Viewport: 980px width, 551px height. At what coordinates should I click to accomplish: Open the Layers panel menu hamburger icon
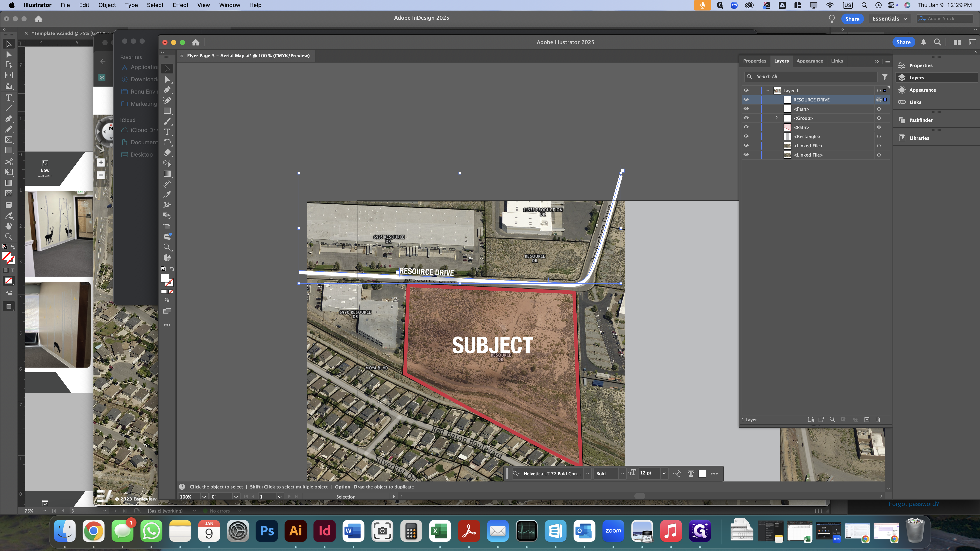coord(887,61)
